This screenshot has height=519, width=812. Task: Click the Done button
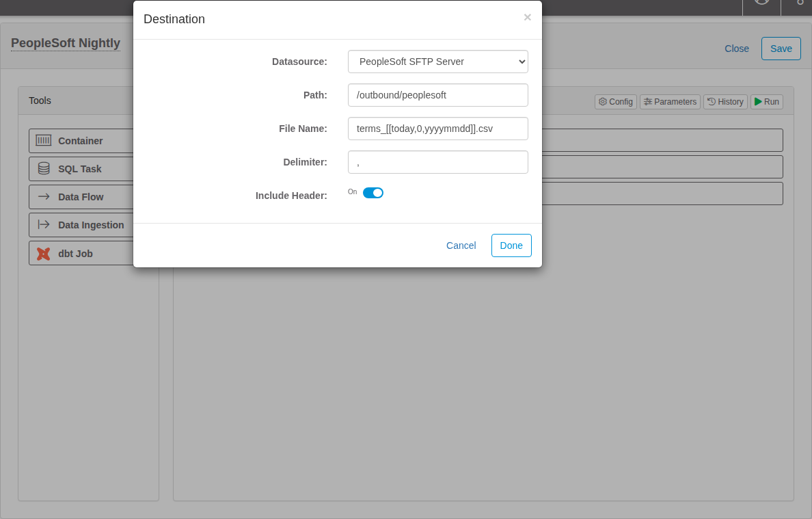(x=511, y=245)
